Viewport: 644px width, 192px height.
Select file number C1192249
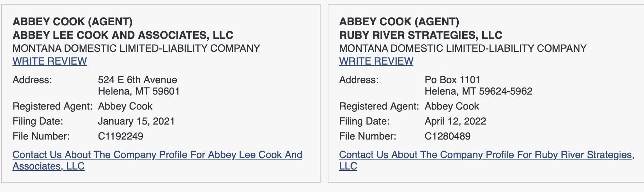(x=120, y=136)
